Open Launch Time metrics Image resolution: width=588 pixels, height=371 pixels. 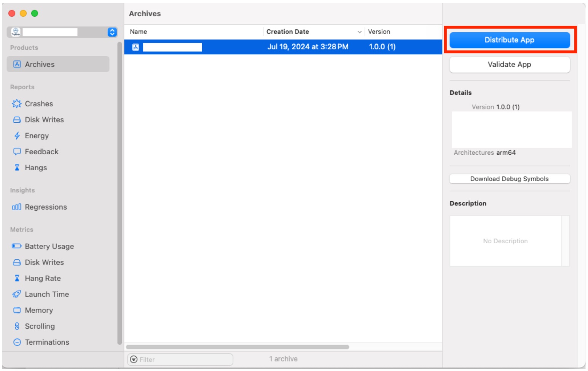[47, 294]
